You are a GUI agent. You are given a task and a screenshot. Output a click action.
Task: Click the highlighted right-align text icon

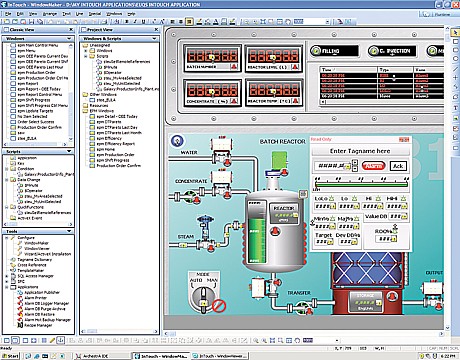coord(189,22)
